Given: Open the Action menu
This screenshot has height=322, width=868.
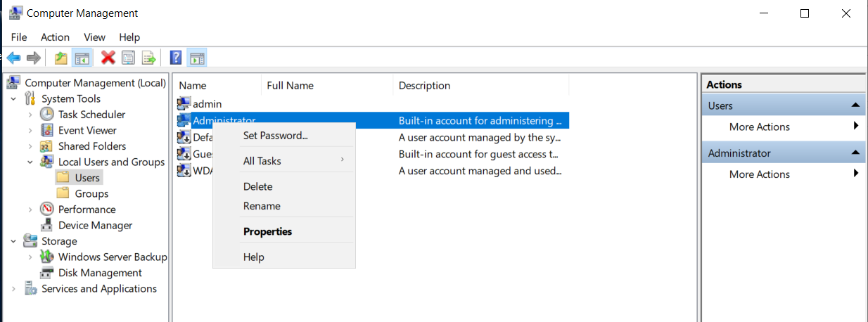Looking at the screenshot, I should pyautogui.click(x=55, y=37).
